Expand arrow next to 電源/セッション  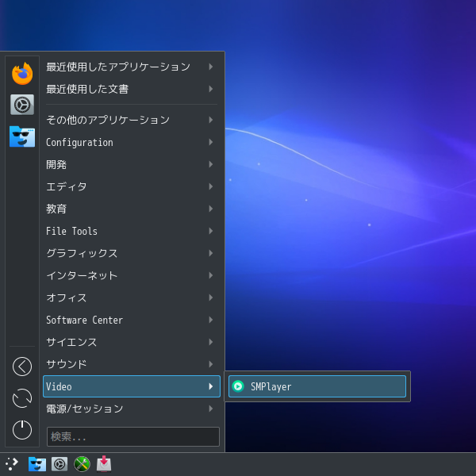[x=211, y=409]
